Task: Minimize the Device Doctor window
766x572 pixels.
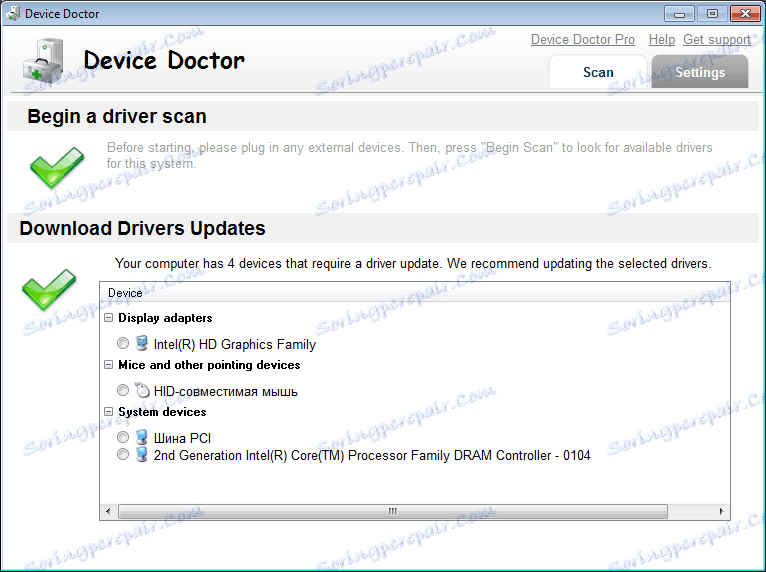Action: (679, 14)
